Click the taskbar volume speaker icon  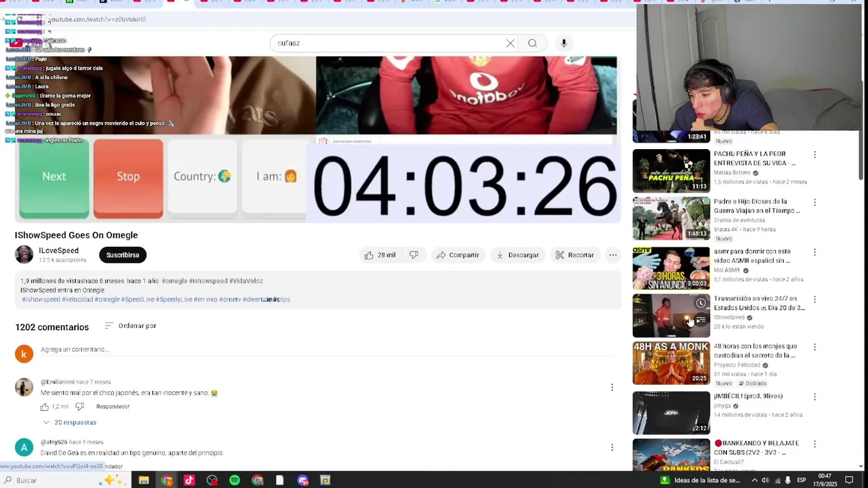[x=766, y=481]
